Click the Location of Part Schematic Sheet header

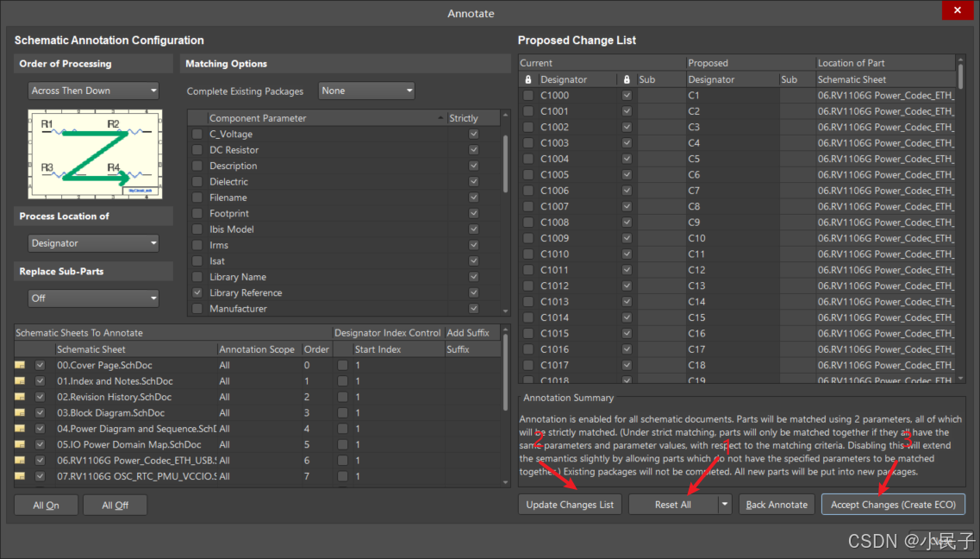pos(885,79)
